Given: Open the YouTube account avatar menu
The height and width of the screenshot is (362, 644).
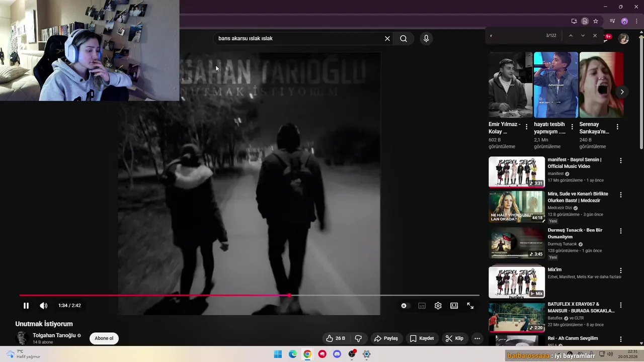Looking at the screenshot, I should click(623, 39).
